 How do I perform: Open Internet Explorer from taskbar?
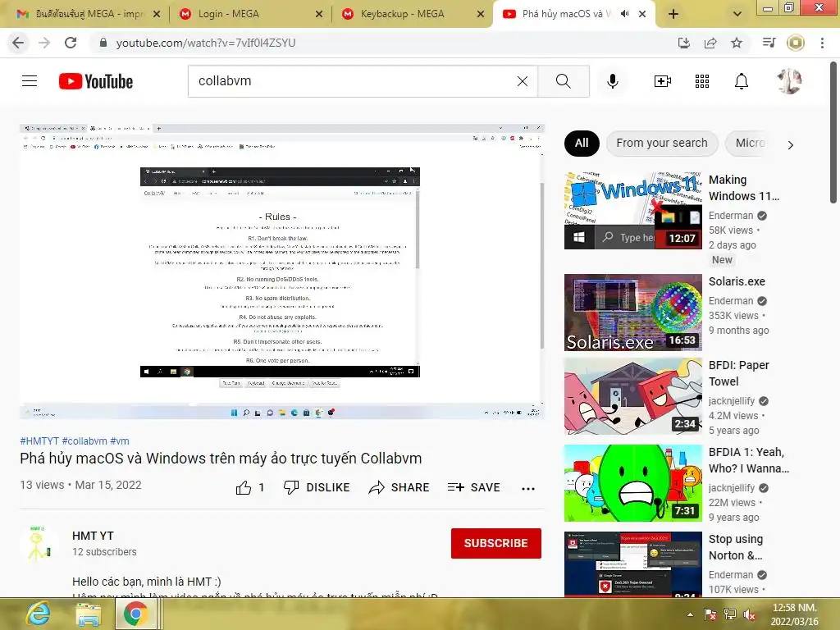(38, 614)
